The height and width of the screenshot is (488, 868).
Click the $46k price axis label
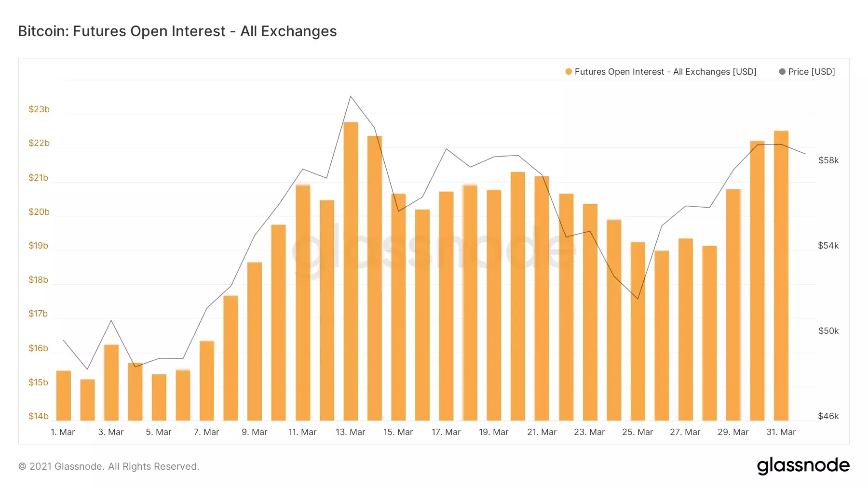[x=828, y=416]
